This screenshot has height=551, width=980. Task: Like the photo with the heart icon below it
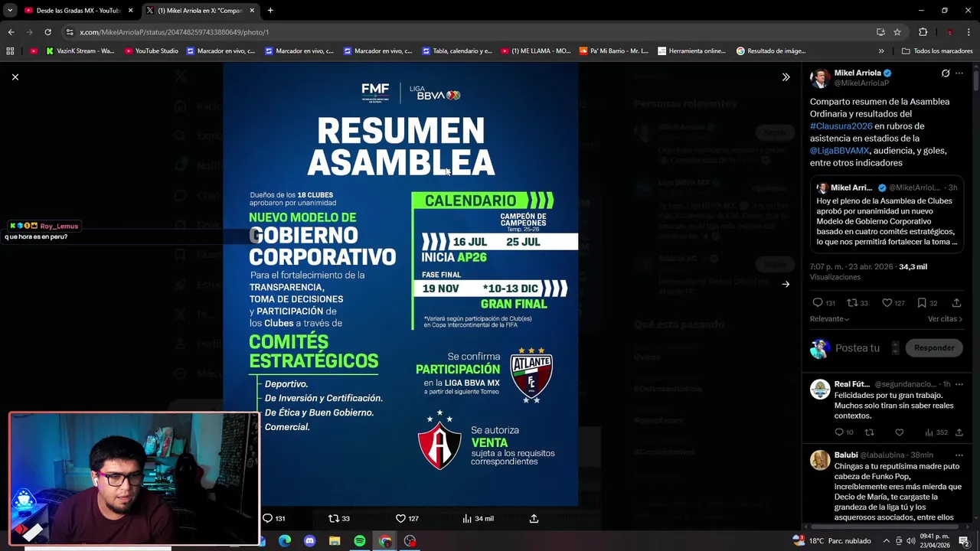tap(400, 518)
